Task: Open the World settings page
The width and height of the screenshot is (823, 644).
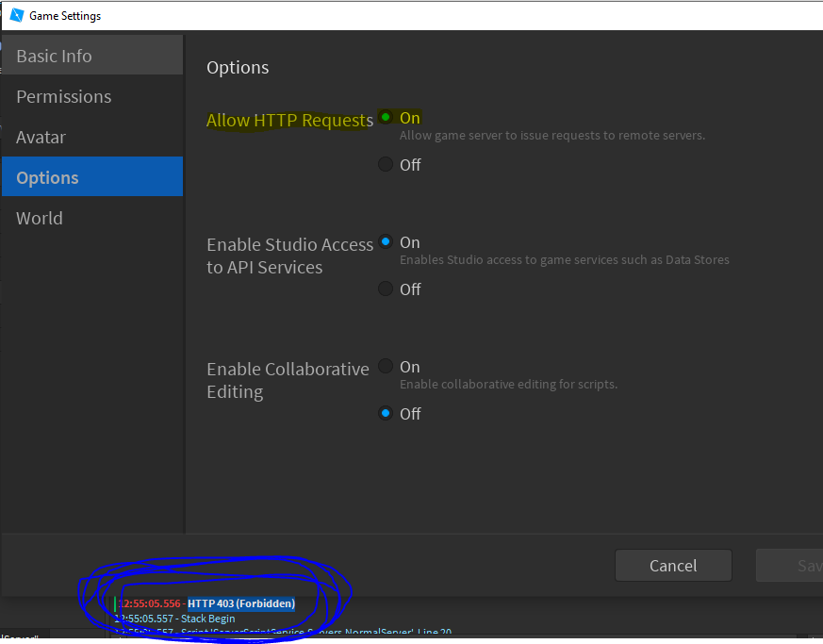Action: [x=39, y=218]
